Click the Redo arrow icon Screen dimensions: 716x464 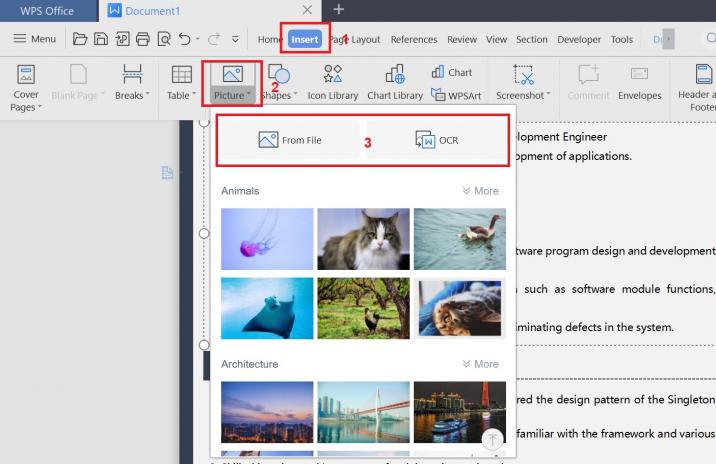pos(214,39)
